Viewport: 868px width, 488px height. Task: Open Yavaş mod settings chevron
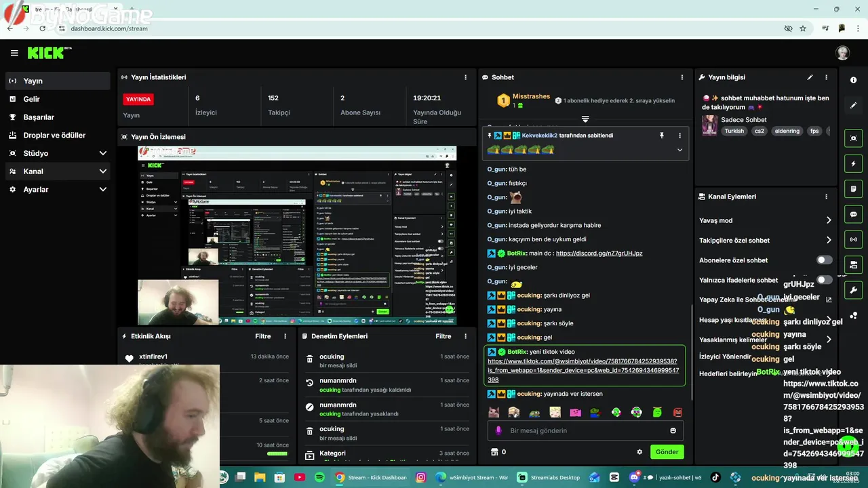click(828, 220)
